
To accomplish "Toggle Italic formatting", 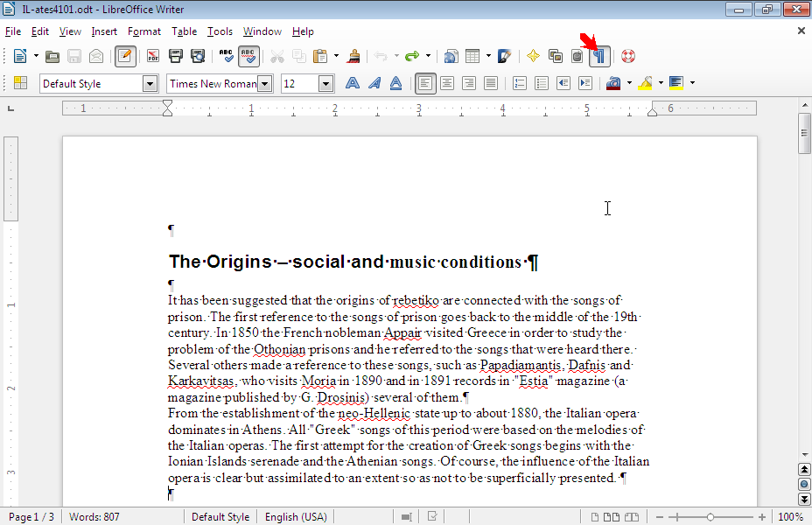I will [x=374, y=83].
